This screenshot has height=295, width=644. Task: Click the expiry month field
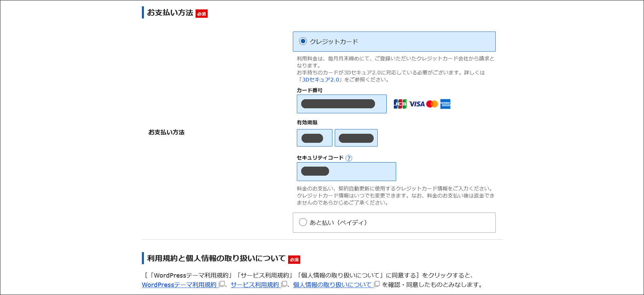coord(314,138)
